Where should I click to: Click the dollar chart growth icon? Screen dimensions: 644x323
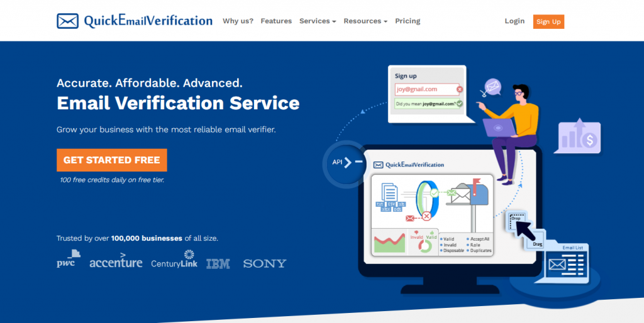pyautogui.click(x=577, y=137)
